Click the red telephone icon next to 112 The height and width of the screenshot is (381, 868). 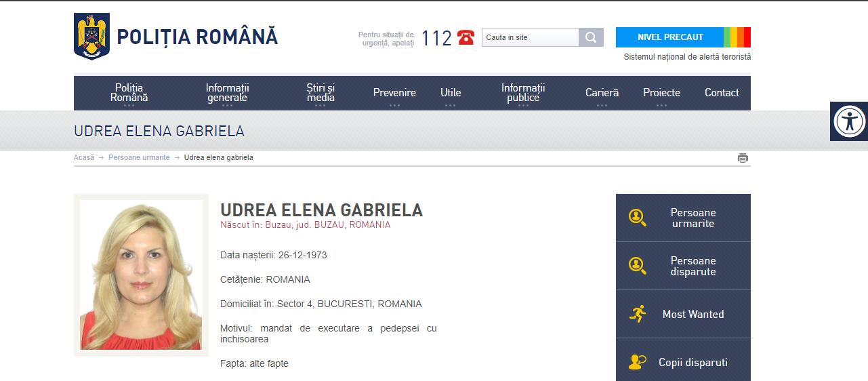tap(466, 37)
